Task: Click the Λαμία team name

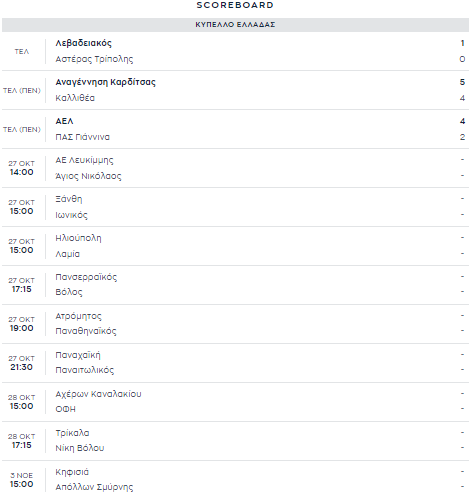Action: 68,254
